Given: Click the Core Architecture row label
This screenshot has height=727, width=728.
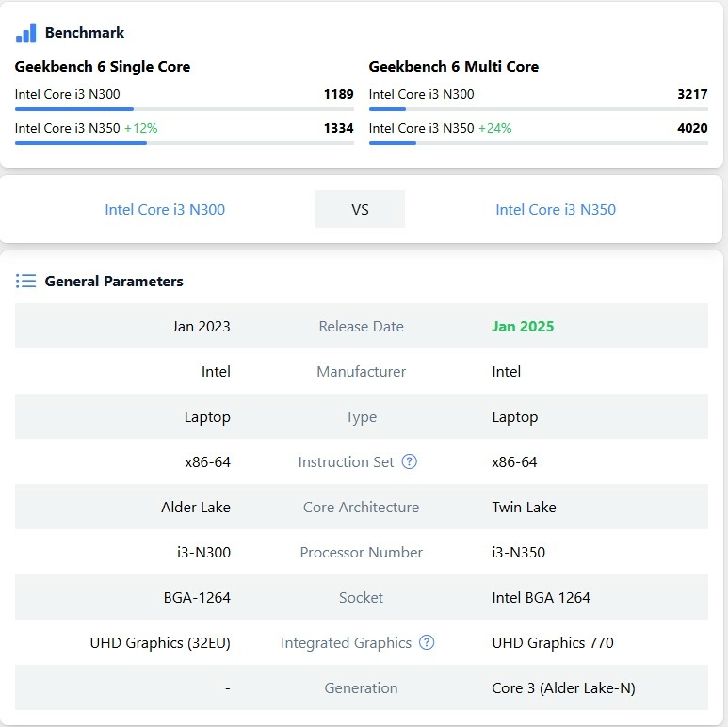Looking at the screenshot, I should [361, 507].
